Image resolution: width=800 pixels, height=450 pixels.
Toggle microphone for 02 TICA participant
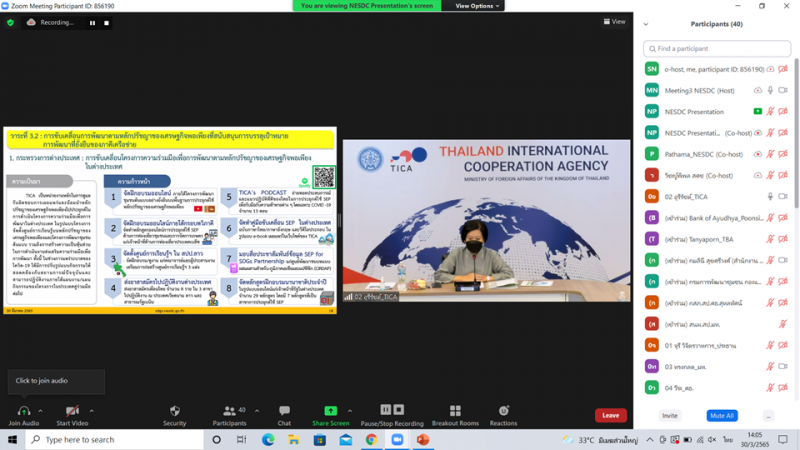[x=770, y=196]
